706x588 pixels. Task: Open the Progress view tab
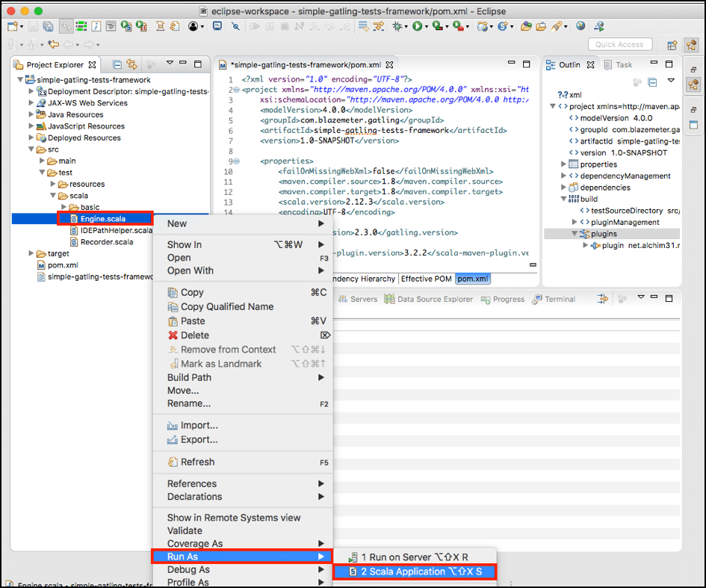coord(503,299)
